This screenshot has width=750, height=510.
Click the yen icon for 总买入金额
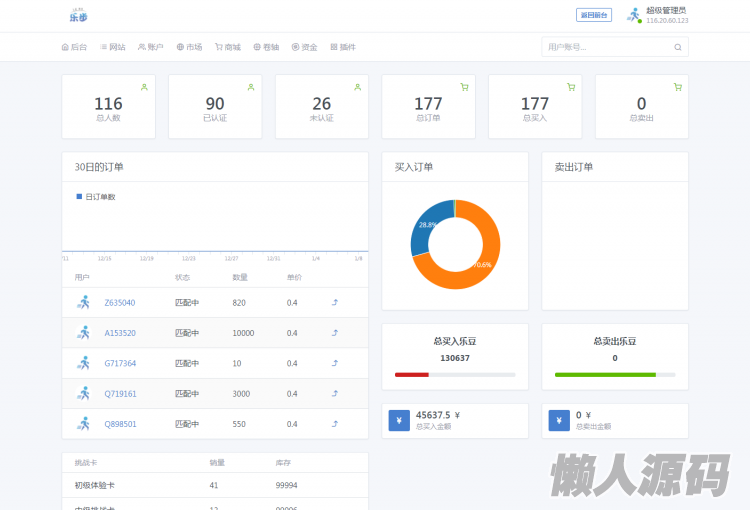point(399,421)
